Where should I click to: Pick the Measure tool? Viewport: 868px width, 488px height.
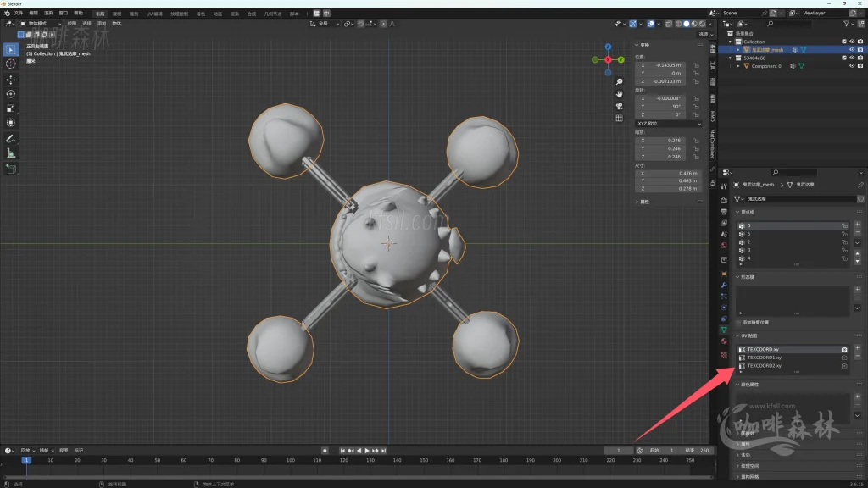click(x=11, y=152)
